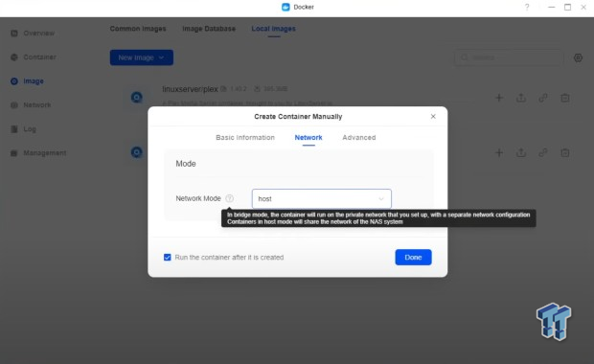Click the Done button

[413, 257]
